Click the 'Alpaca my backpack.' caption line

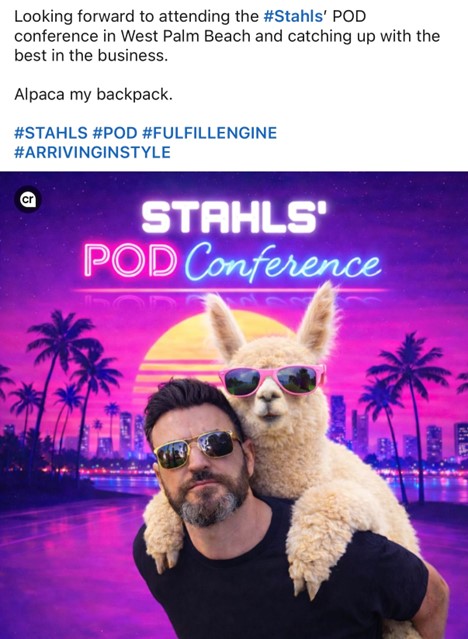tap(93, 95)
